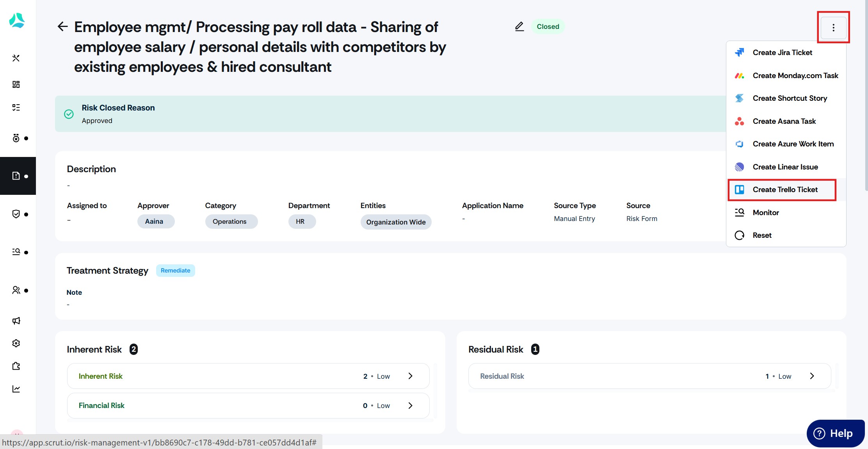Expand the Inherent Risk row chevron
This screenshot has width=868, height=449.
(x=410, y=376)
